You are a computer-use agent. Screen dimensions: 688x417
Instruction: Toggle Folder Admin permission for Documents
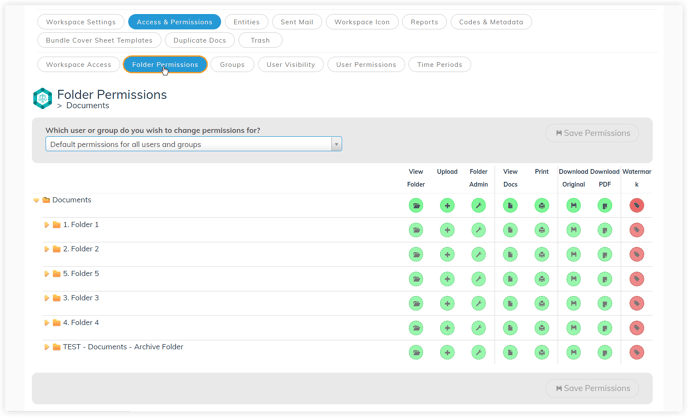tap(479, 205)
